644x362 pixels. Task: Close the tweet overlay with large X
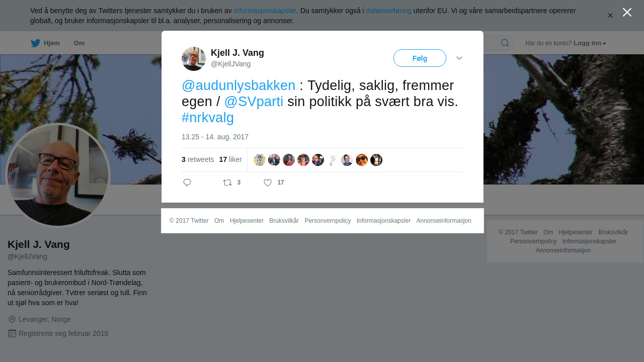coord(627,12)
